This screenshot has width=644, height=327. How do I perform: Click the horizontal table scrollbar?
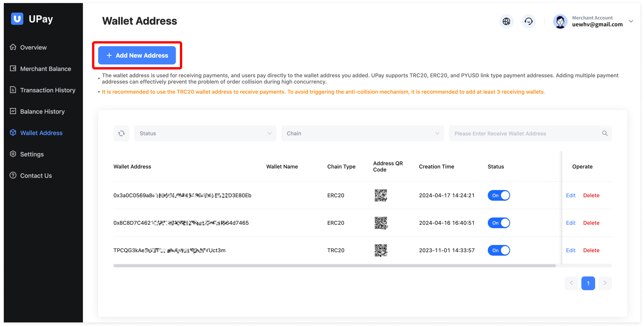pos(334,266)
